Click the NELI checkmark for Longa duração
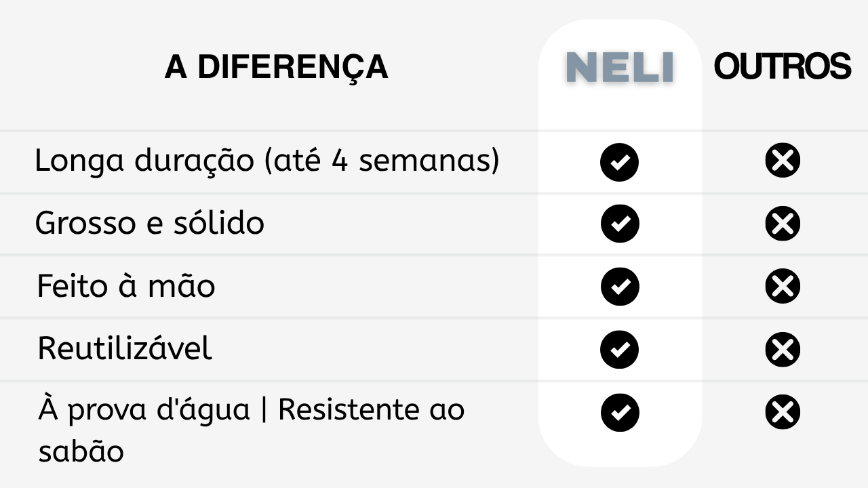868x488 pixels. pos(619,162)
